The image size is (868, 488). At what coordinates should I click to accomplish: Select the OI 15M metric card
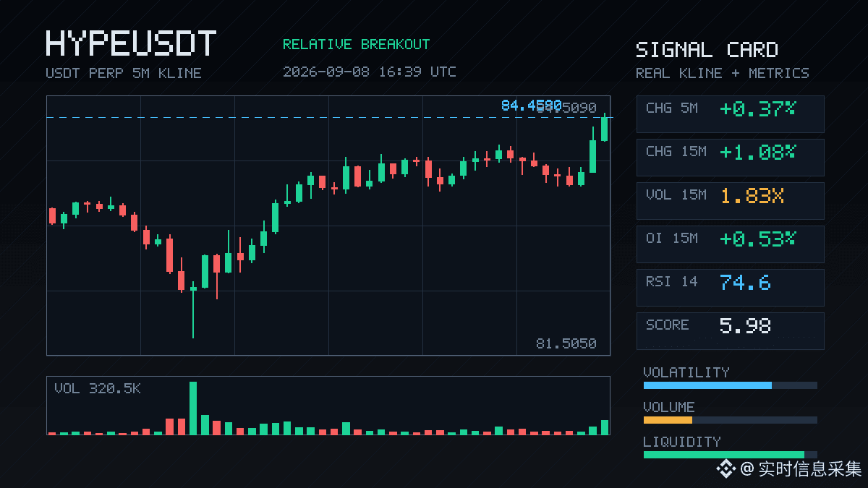(x=730, y=244)
